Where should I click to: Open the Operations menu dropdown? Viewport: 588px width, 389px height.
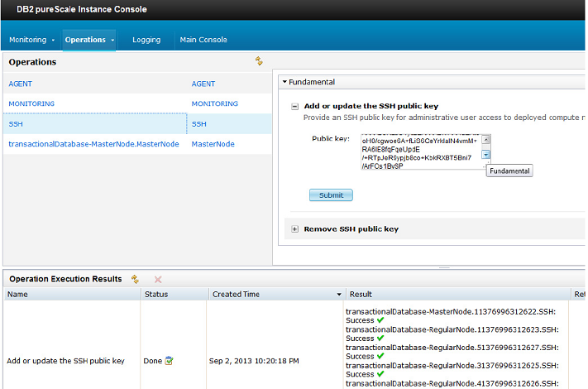coord(111,40)
